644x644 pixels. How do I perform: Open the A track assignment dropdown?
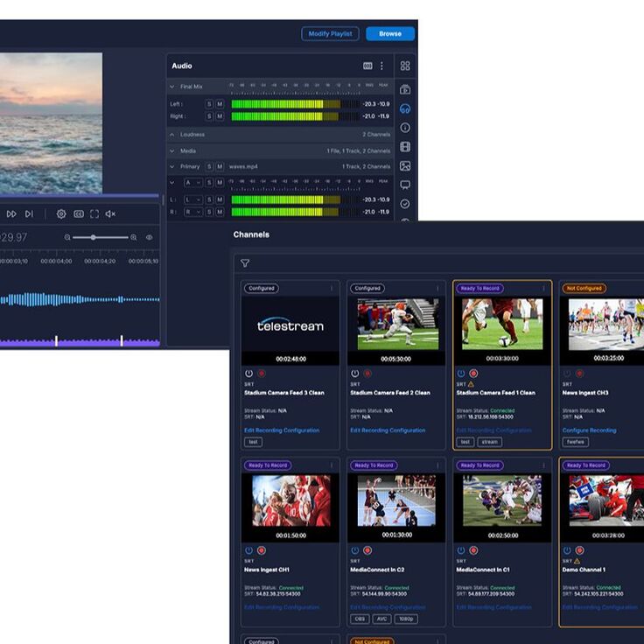193,182
